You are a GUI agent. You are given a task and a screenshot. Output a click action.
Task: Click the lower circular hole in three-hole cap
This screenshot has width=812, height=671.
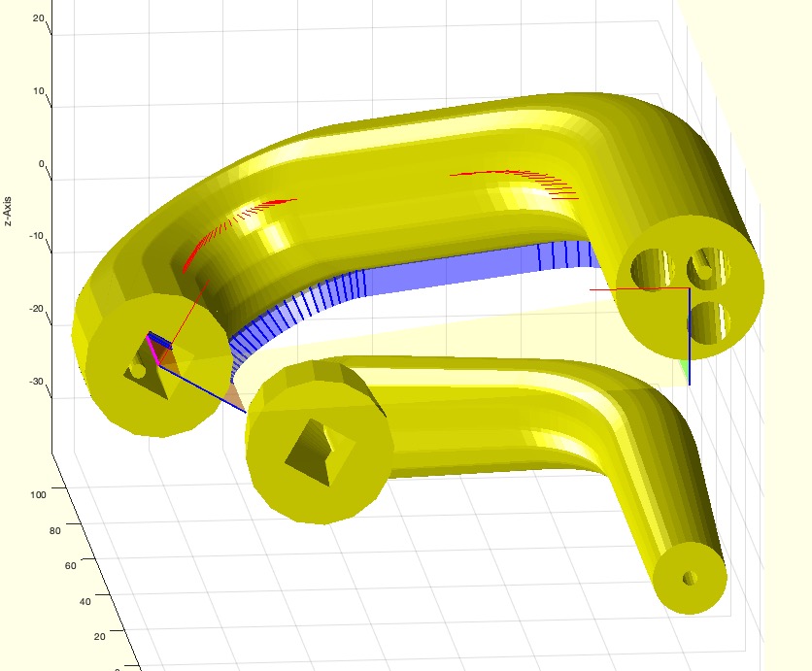pos(710,320)
